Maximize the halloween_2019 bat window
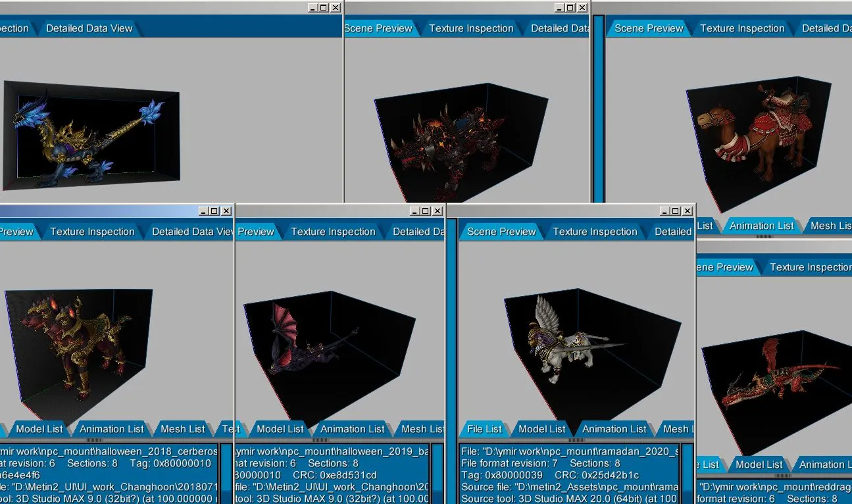852x504 pixels. coord(426,211)
